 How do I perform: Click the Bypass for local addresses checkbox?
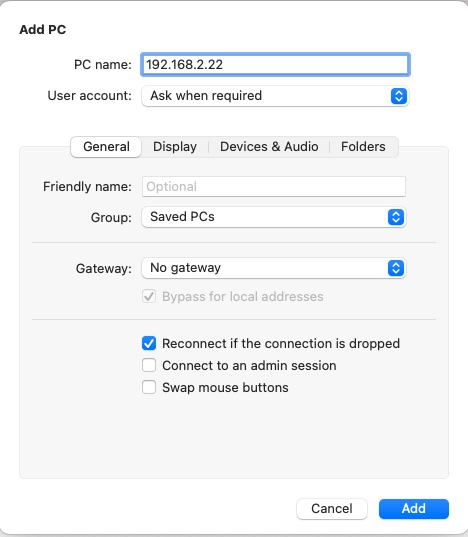[149, 296]
